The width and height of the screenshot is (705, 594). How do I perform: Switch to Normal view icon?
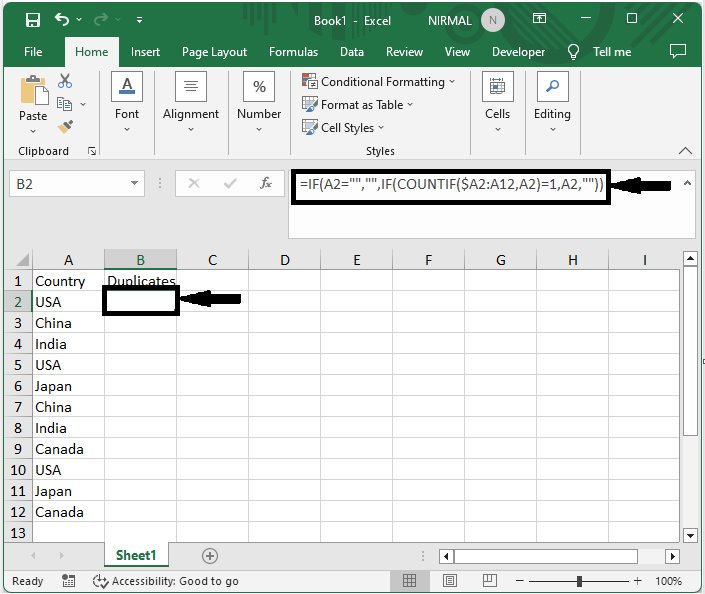409,581
